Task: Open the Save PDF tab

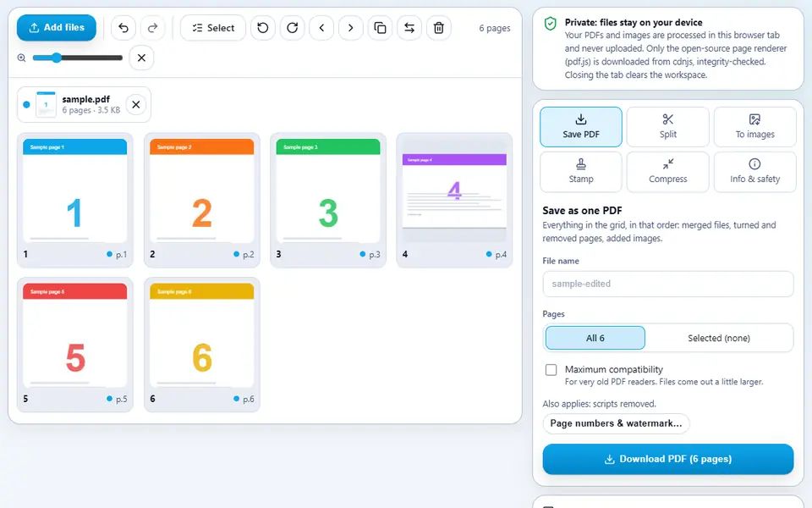Action: 581,127
